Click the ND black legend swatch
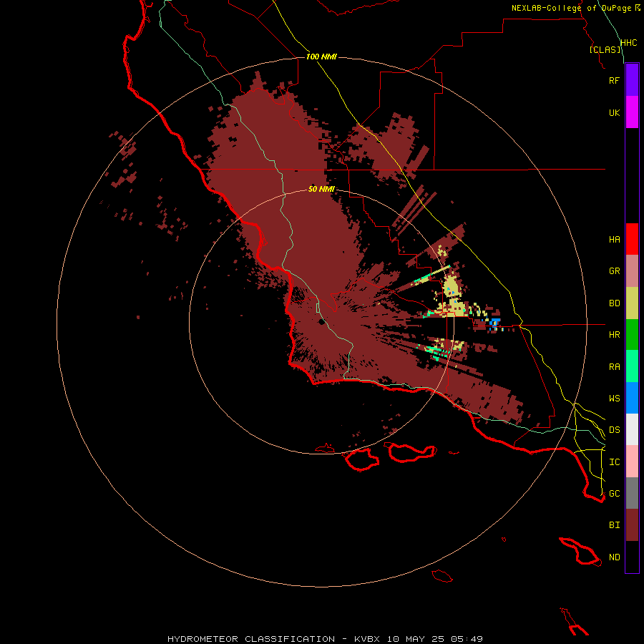The height and width of the screenshot is (644, 644). [x=632, y=557]
